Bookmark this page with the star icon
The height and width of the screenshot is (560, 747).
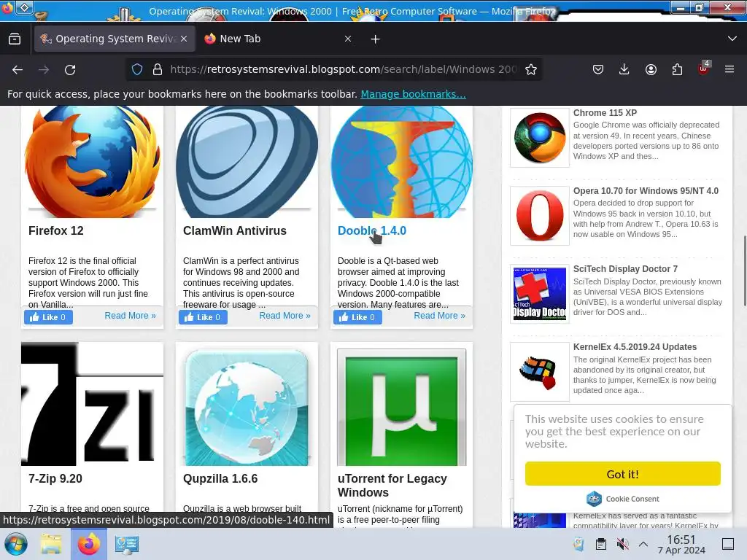(x=531, y=69)
